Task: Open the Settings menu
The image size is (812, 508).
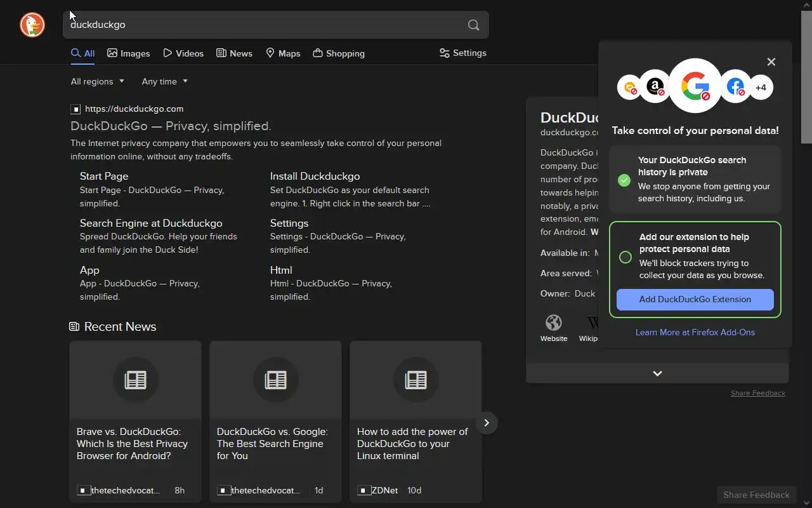Action: [463, 53]
